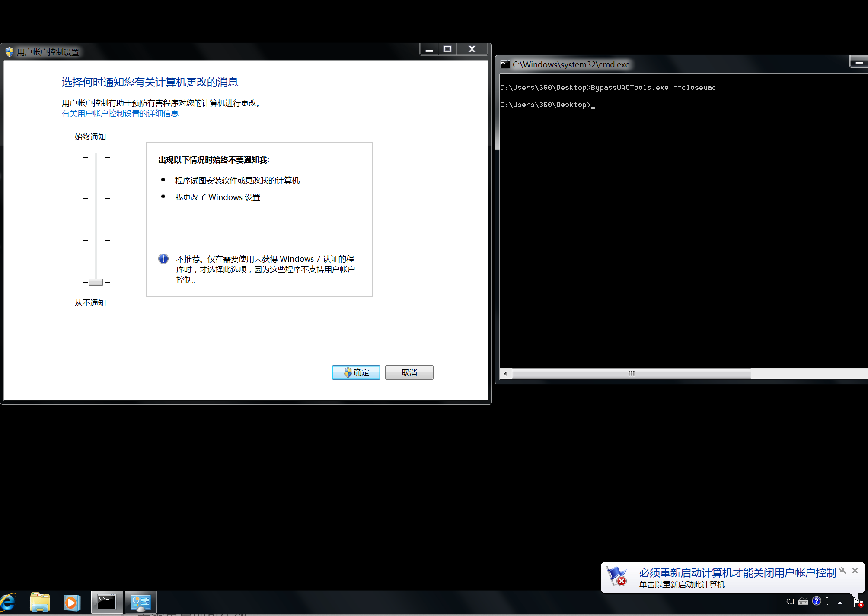Show hidden system tray icons
The image size is (868, 616).
(840, 602)
